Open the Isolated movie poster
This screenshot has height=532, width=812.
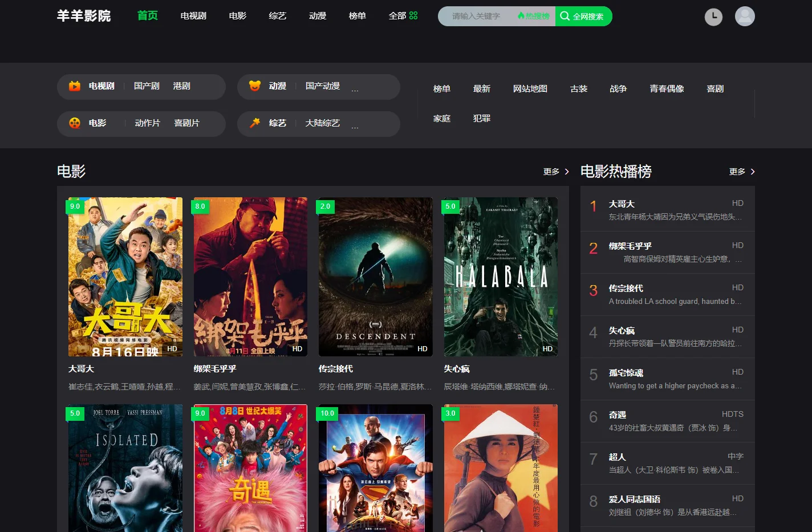tap(125, 468)
